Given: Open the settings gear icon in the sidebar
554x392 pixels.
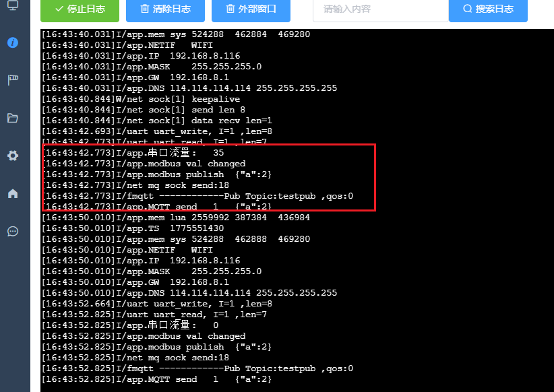Looking at the screenshot, I should point(13,156).
